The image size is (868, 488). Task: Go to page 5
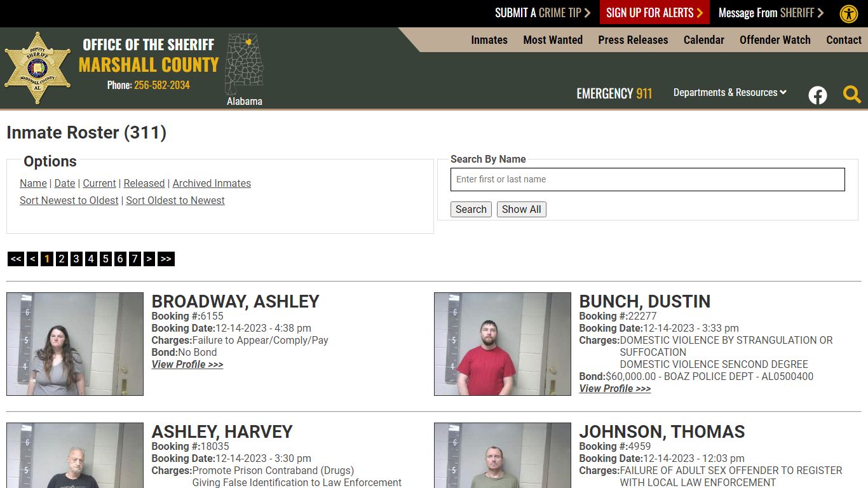point(105,259)
